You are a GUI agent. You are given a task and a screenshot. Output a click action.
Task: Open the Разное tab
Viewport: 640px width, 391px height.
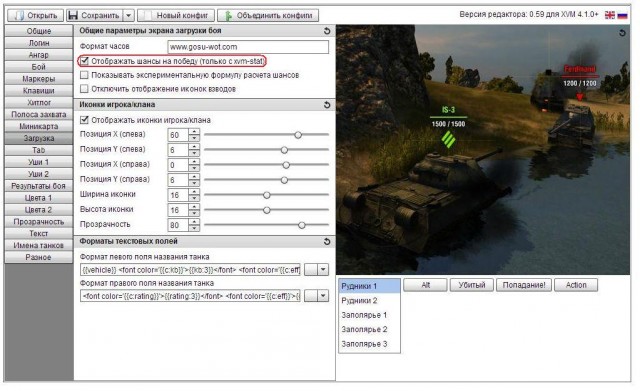pyautogui.click(x=39, y=257)
